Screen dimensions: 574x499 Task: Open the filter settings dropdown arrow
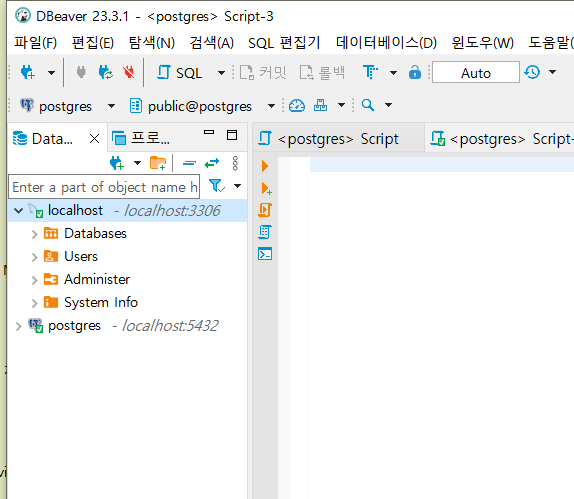238,186
